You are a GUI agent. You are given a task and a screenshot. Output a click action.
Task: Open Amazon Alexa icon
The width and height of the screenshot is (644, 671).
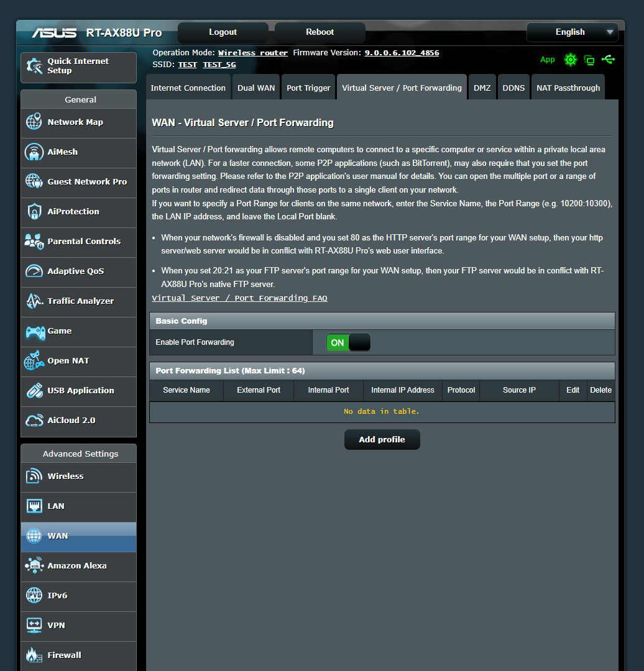point(34,565)
